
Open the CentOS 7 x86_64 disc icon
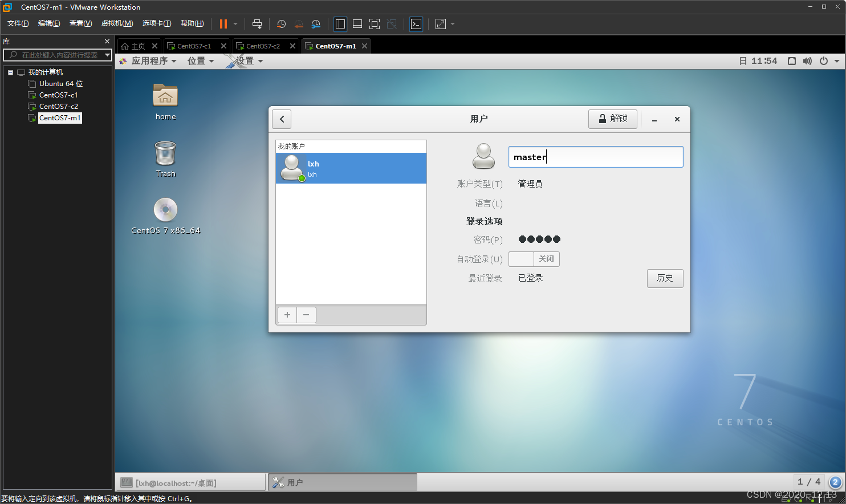click(x=165, y=216)
